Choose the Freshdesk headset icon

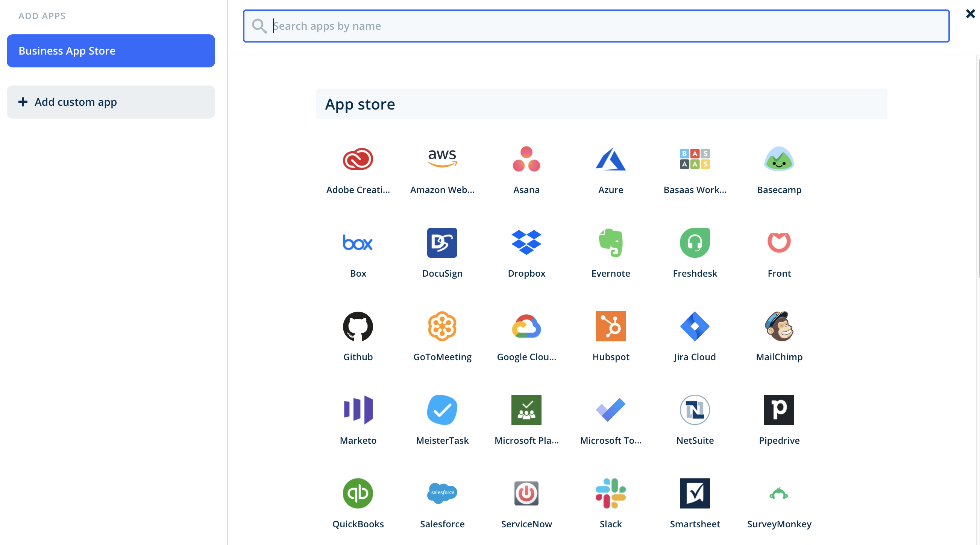[695, 243]
